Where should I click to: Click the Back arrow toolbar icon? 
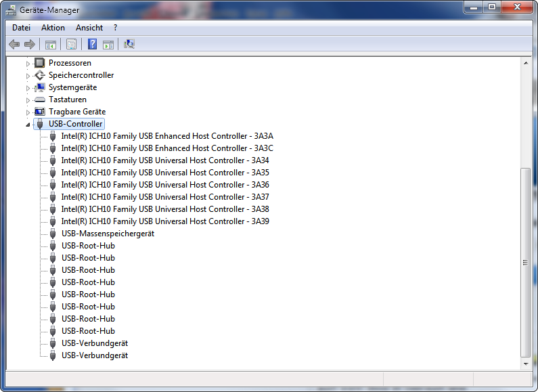tap(14, 44)
